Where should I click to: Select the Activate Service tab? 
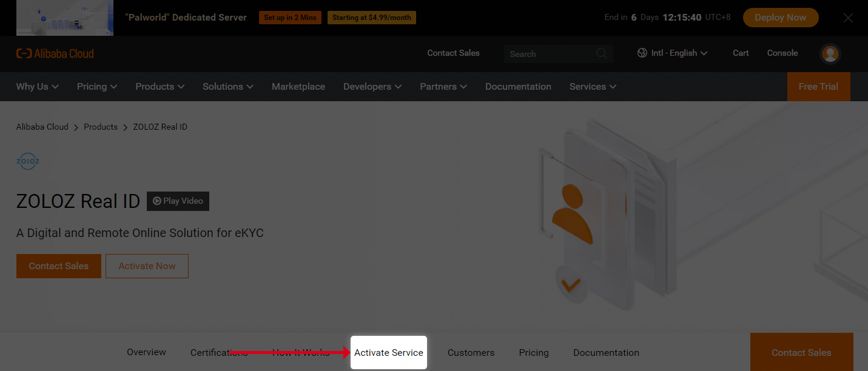click(389, 352)
